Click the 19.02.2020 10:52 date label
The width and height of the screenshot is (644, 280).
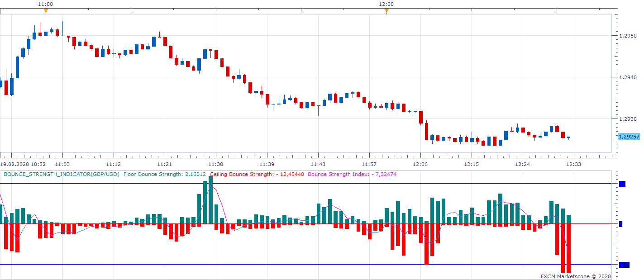tap(23, 164)
